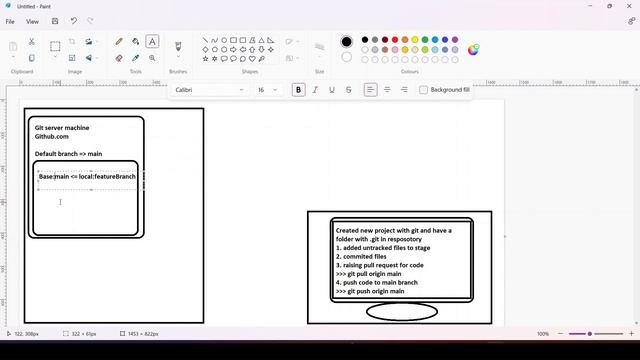Pick the yellow colour swatch
Screen dimensions: 640x360
click(415, 40)
